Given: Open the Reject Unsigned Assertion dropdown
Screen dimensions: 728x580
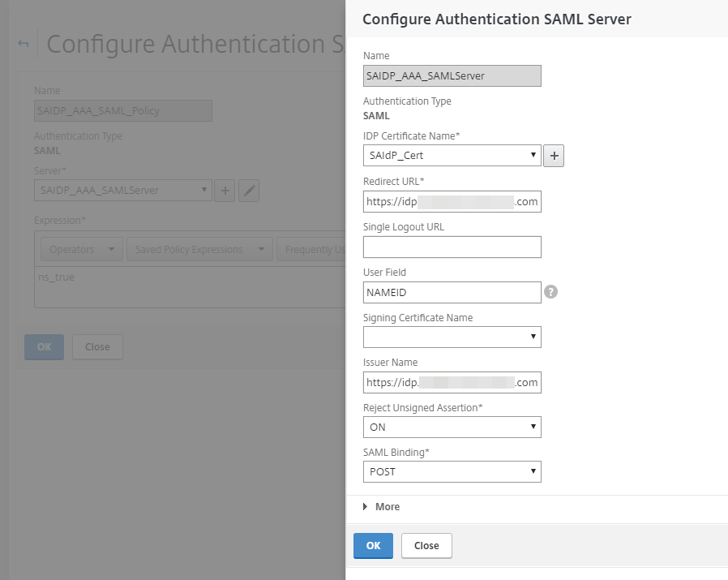Looking at the screenshot, I should (x=452, y=427).
